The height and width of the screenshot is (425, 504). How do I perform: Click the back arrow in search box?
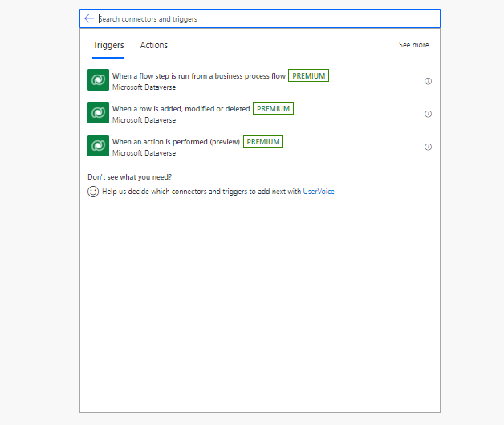[89, 18]
